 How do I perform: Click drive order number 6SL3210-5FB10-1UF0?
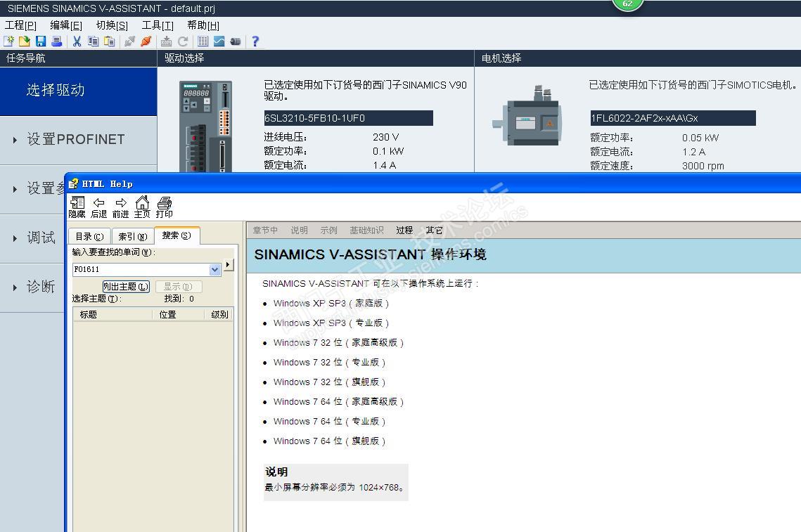pos(348,118)
